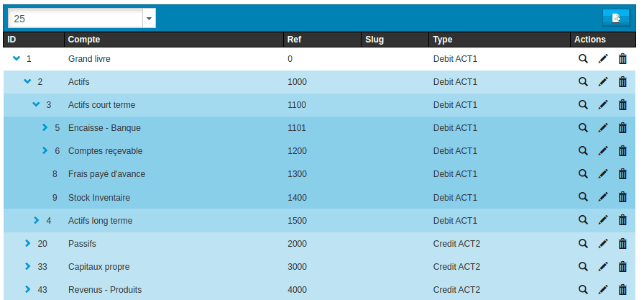
Task: Sort by the Slug column header
Action: [395, 40]
